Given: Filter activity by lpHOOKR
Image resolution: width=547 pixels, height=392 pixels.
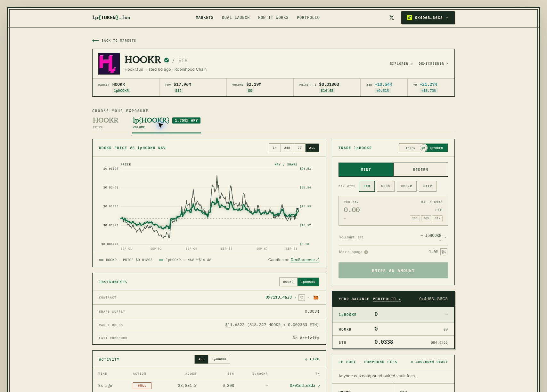Looking at the screenshot, I should click(x=219, y=359).
